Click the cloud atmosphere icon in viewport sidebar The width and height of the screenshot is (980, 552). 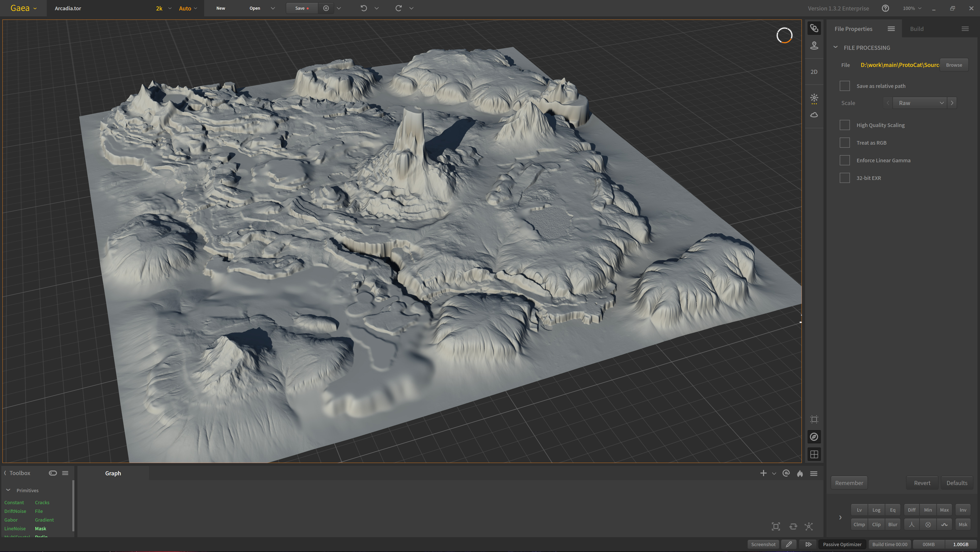point(814,115)
